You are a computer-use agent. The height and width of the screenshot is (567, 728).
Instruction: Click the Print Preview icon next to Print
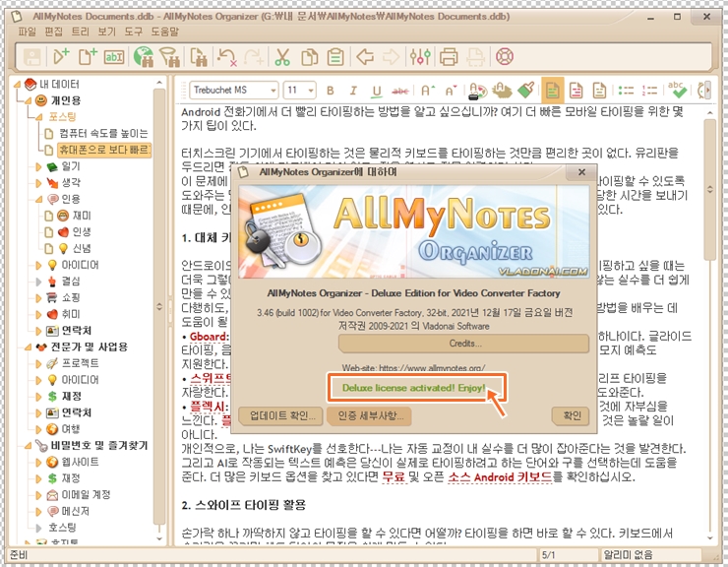click(475, 57)
